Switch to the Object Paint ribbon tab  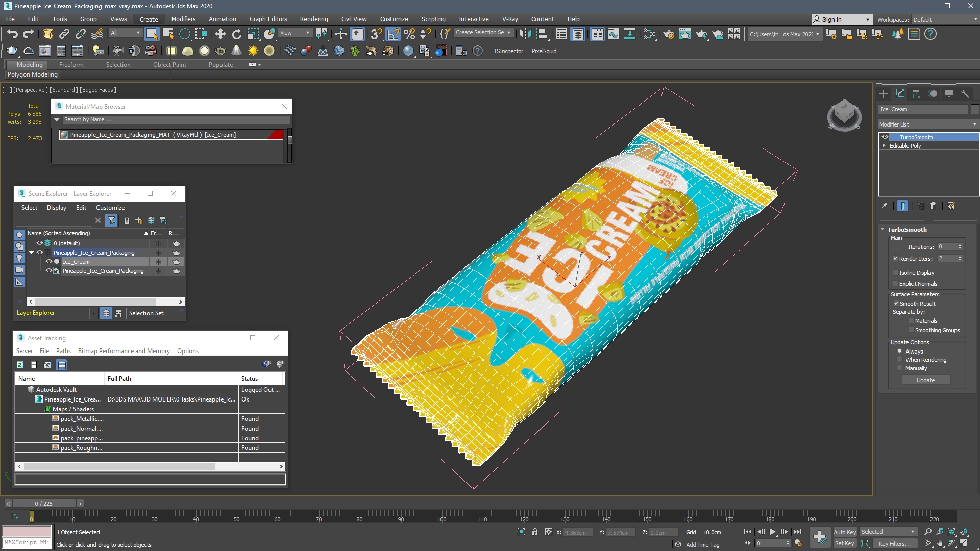coord(169,65)
